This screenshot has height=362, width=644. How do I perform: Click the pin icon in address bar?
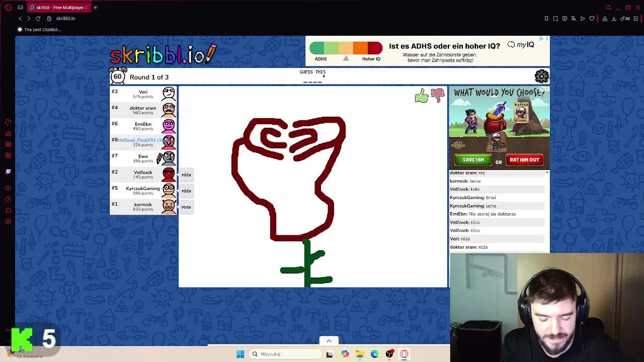pyautogui.click(x=546, y=19)
